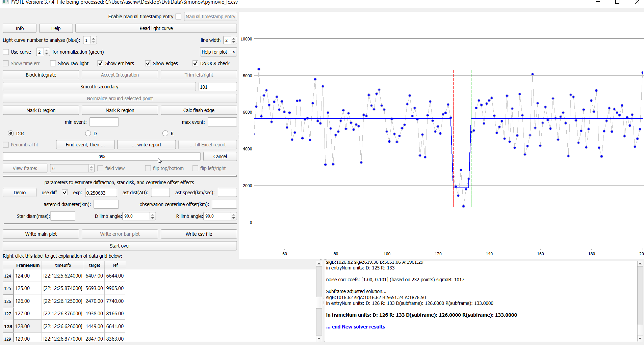The image size is (644, 345).
Task: Decrease the R limb angle value
Action: 234,218
